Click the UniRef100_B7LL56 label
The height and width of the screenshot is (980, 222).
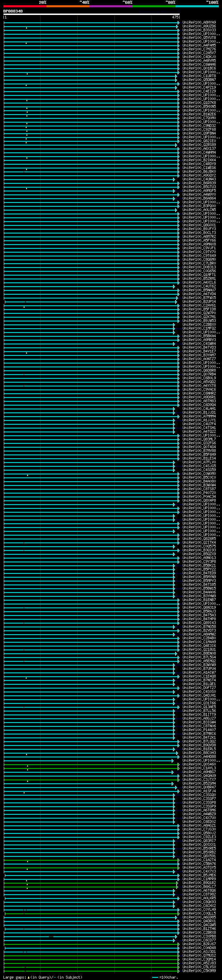click(199, 711)
